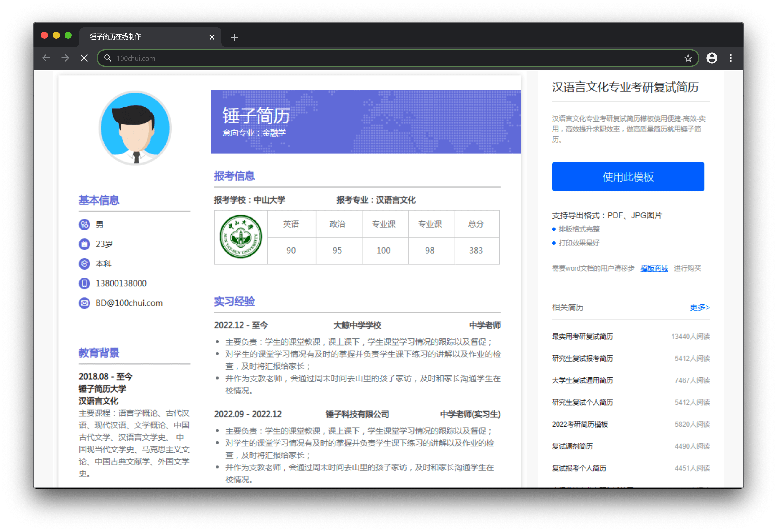Open 复试调剂简历 related resume
The width and height of the screenshot is (777, 532).
tap(572, 446)
